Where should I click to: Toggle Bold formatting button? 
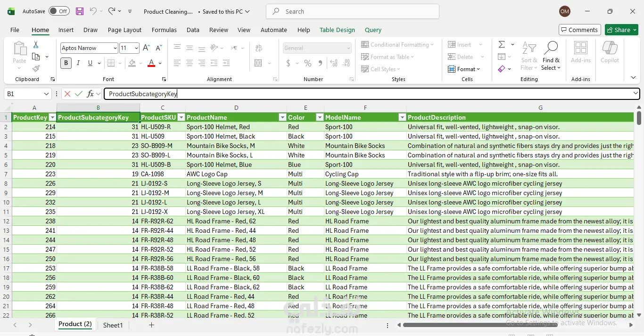coord(66,63)
